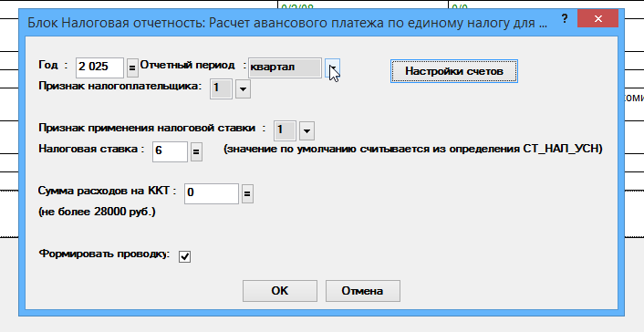Uncheck the Формировать проводку checkbox
The width and height of the screenshot is (644, 332).
(184, 256)
